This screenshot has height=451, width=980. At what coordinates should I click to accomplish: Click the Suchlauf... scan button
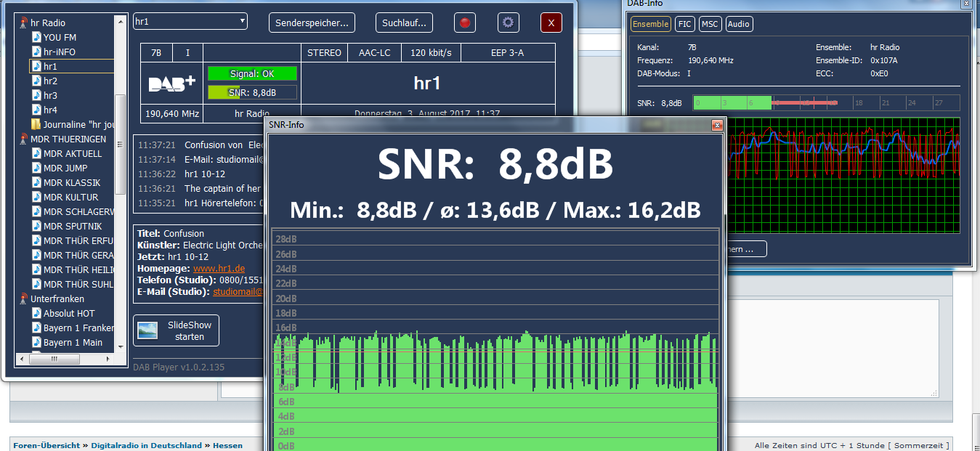click(404, 23)
